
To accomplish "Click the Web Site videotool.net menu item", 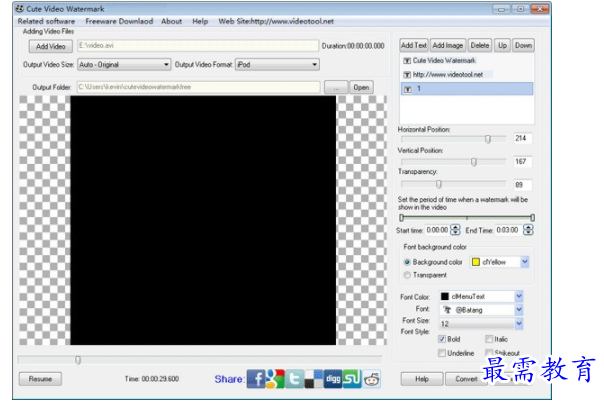I will [x=276, y=21].
